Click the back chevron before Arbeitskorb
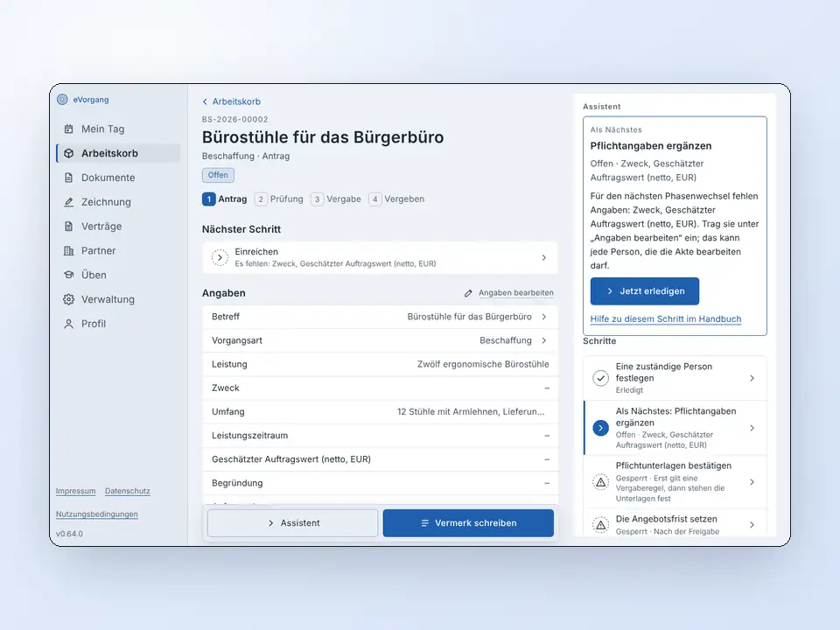This screenshot has height=630, width=840. click(x=205, y=101)
